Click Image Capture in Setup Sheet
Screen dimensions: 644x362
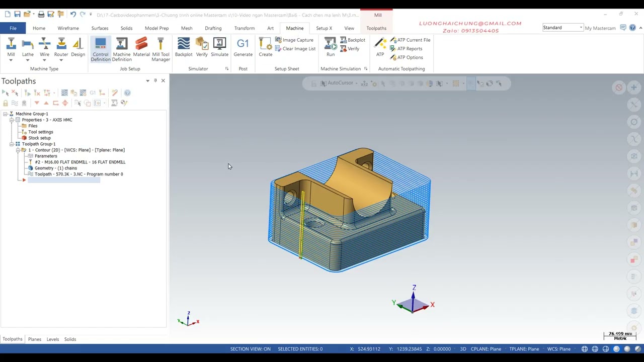click(294, 40)
